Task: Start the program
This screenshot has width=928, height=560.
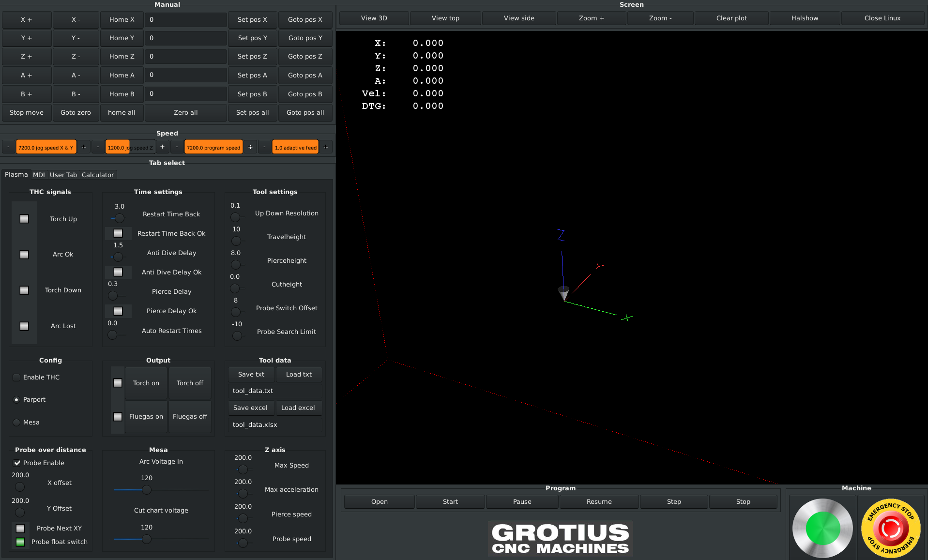Action: pos(450,502)
